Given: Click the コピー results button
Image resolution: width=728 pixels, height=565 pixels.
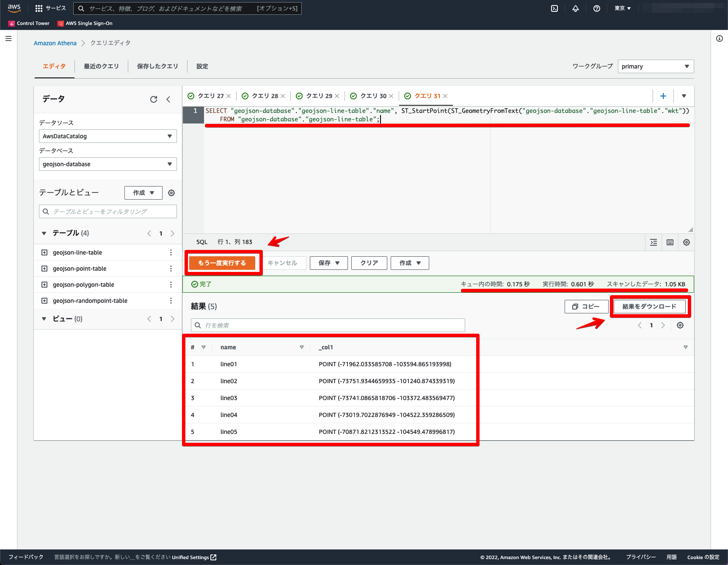Looking at the screenshot, I should click(x=587, y=307).
